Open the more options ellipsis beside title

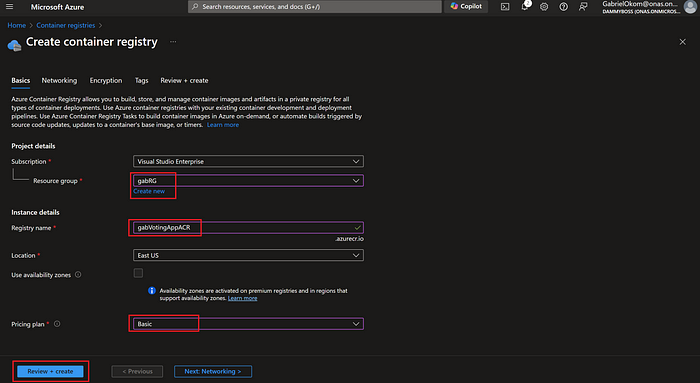click(x=173, y=42)
